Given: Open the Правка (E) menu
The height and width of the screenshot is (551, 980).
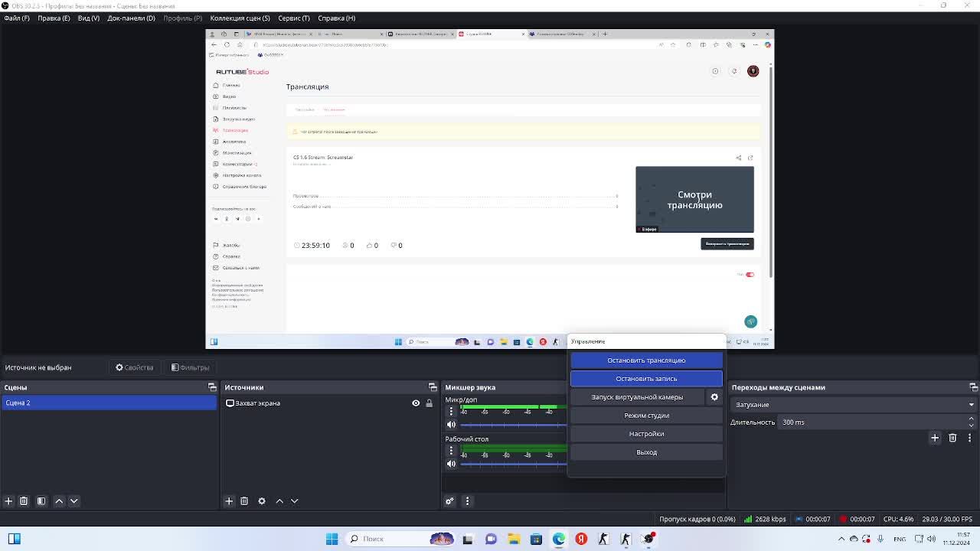Looking at the screenshot, I should click(x=54, y=18).
